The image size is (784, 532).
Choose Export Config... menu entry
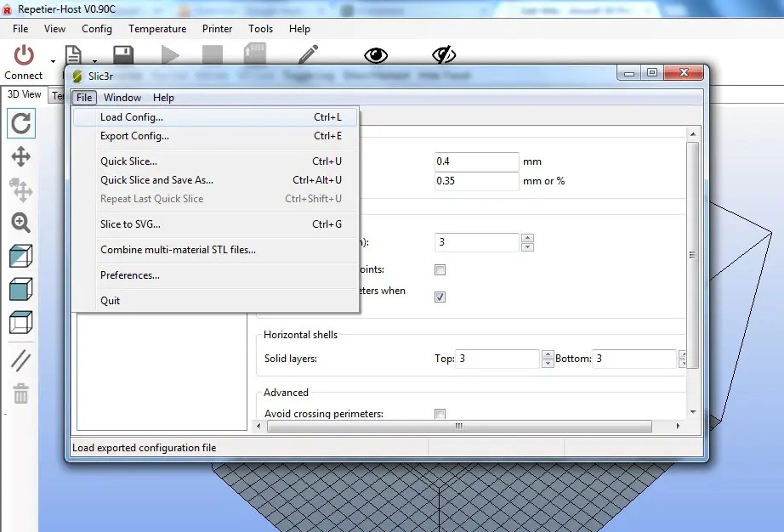point(215,136)
